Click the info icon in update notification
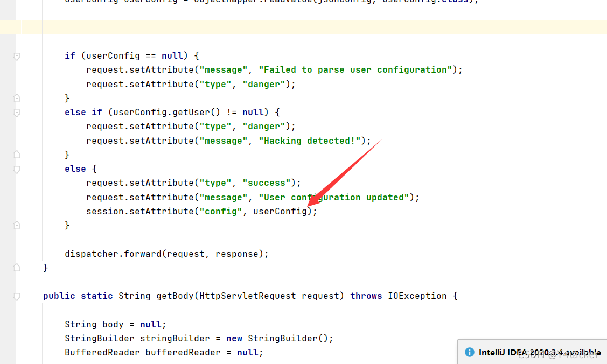 click(469, 352)
